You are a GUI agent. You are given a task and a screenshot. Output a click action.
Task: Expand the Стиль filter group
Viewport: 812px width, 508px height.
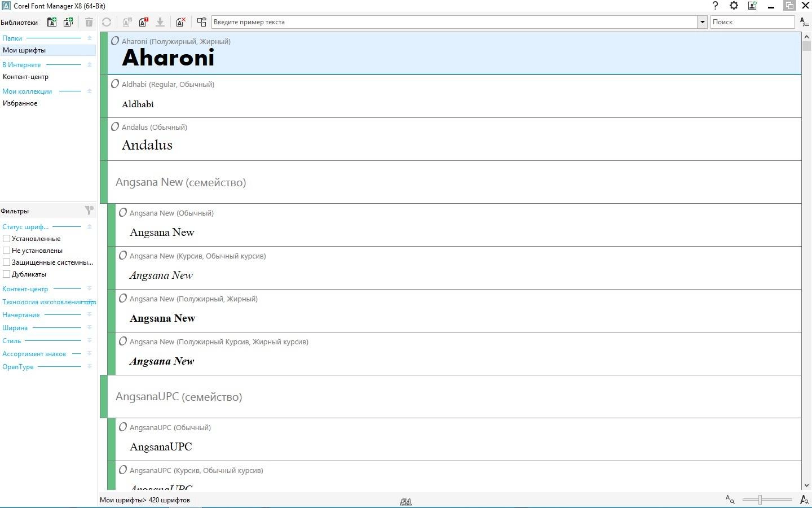pyautogui.click(x=89, y=340)
